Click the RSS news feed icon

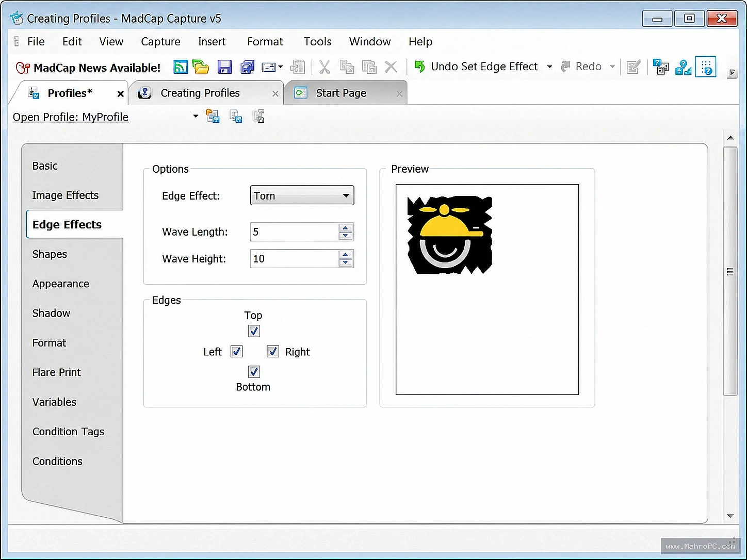[181, 67]
